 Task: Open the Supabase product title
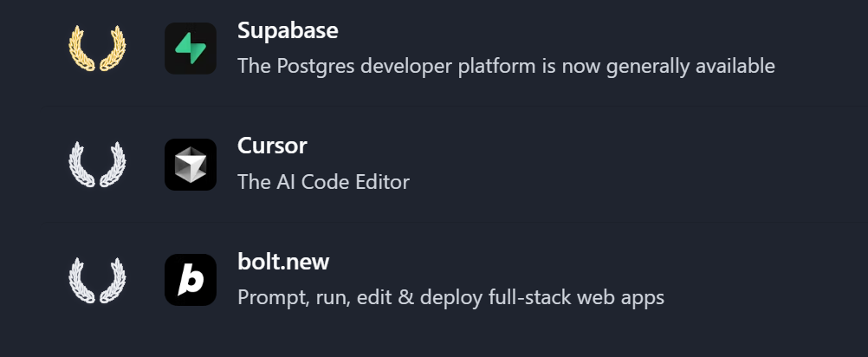tap(288, 30)
